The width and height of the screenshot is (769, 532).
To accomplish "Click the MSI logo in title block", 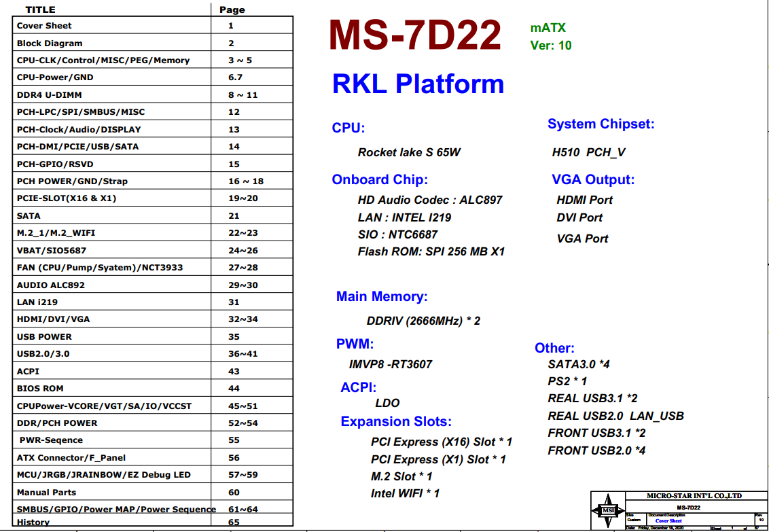I will coord(608,511).
